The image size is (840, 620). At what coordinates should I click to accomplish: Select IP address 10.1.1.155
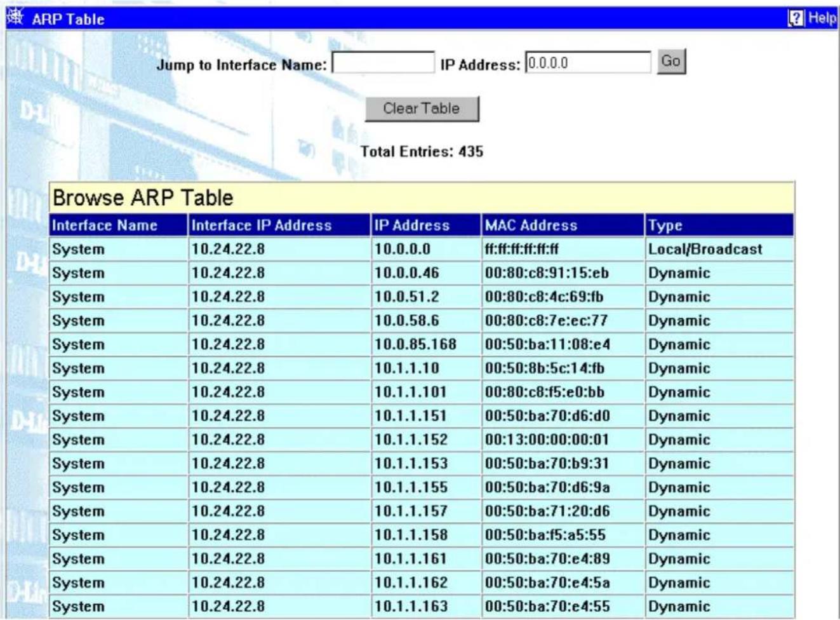[x=411, y=487]
